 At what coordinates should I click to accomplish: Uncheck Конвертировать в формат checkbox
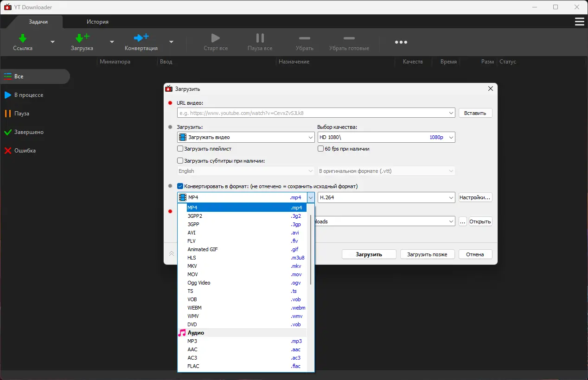tap(180, 186)
